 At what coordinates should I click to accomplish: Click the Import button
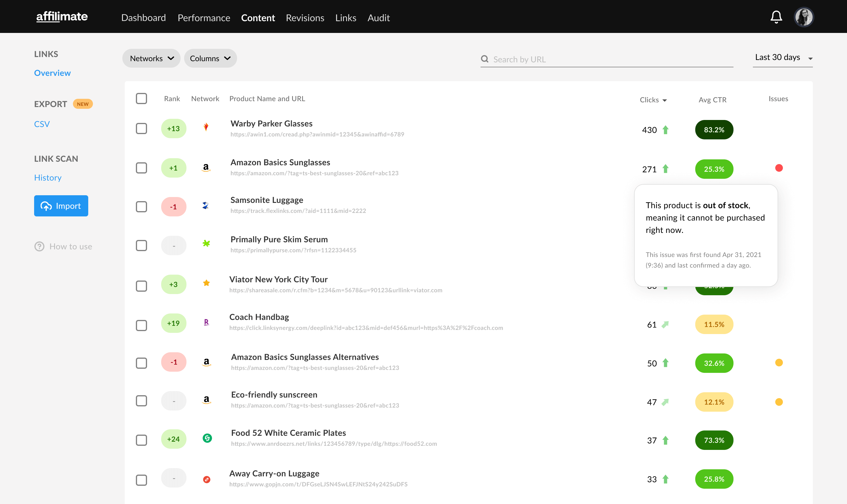point(61,206)
